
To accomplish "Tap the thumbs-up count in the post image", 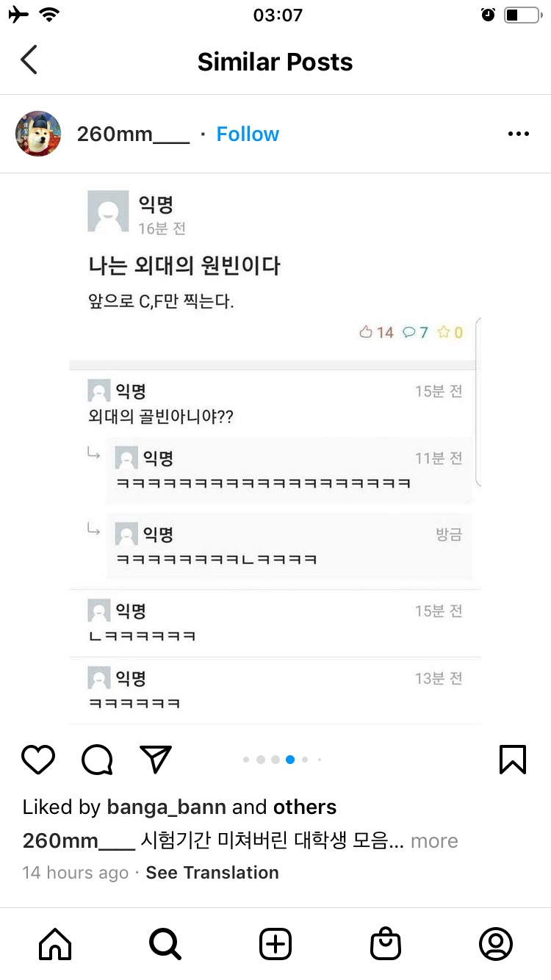I will coord(377,333).
